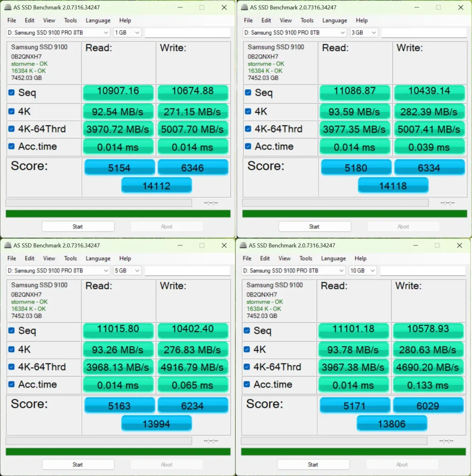Open the 5 GB test size dropdown
472x476 pixels.
(127, 271)
